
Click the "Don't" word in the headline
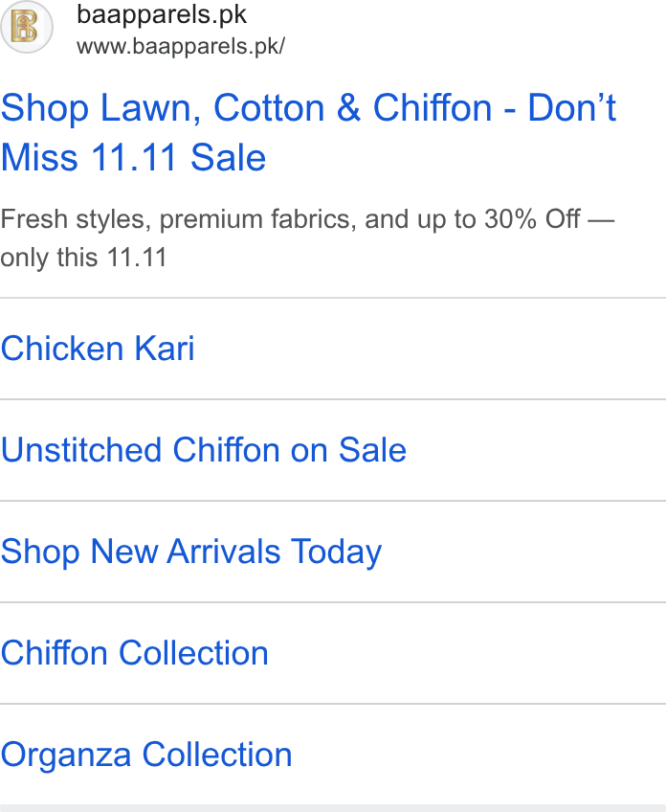[572, 107]
